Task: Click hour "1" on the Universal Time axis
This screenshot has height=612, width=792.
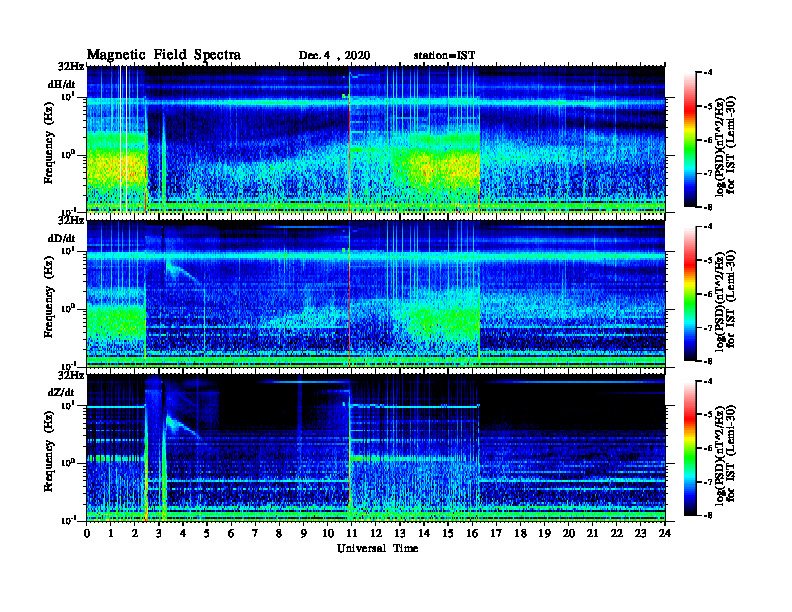Action: pyautogui.click(x=111, y=534)
